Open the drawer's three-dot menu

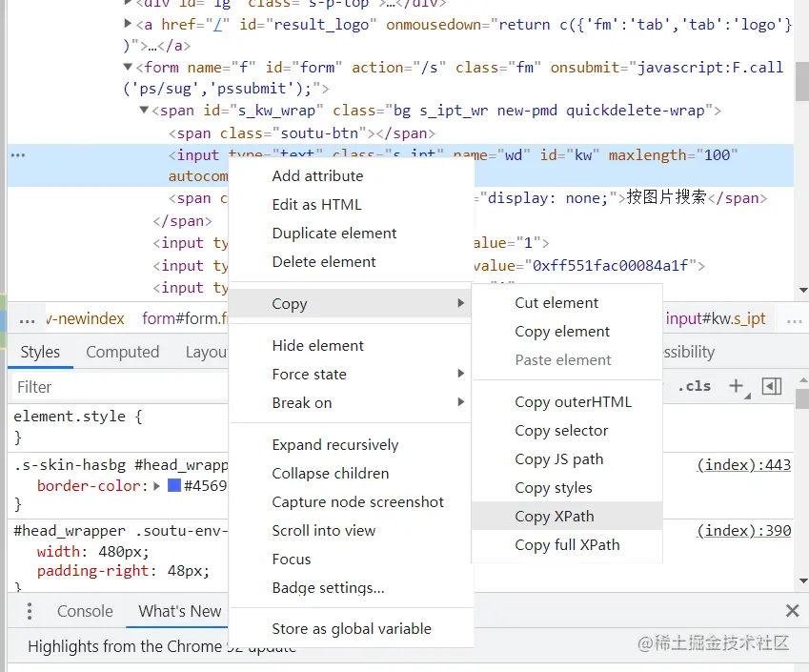tap(30, 611)
